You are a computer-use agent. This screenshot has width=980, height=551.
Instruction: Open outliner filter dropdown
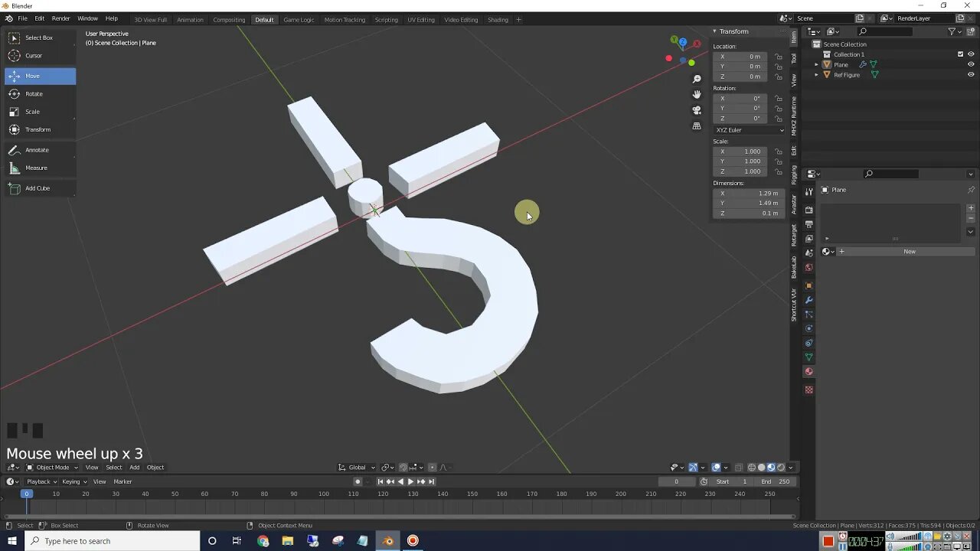point(955,31)
